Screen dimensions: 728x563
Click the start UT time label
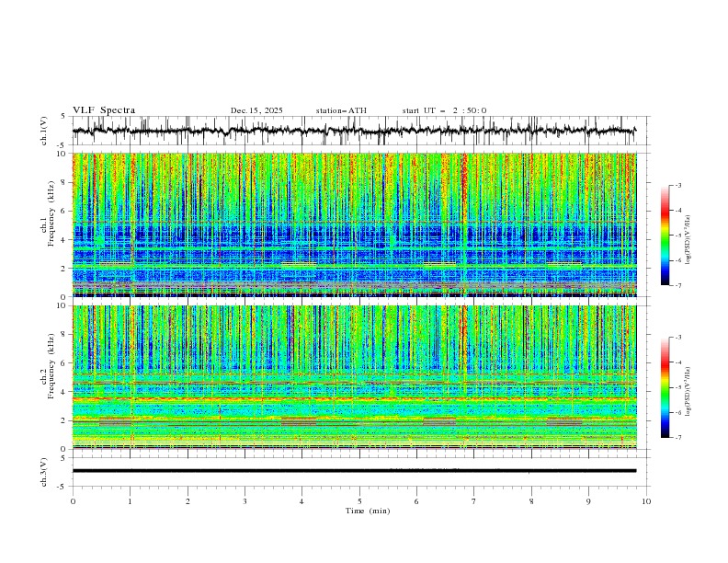coord(444,110)
